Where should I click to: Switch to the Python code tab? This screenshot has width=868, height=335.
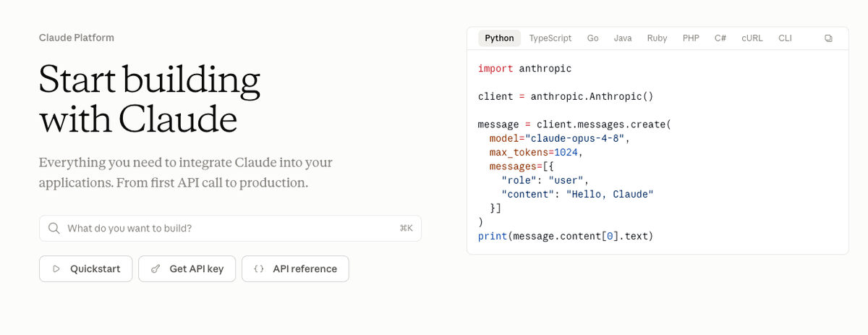499,38
